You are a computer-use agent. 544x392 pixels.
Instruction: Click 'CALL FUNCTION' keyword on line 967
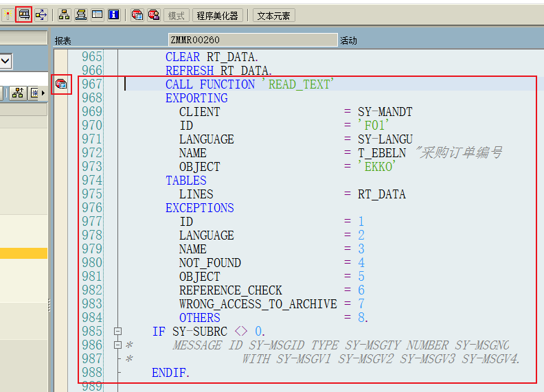[x=210, y=84]
